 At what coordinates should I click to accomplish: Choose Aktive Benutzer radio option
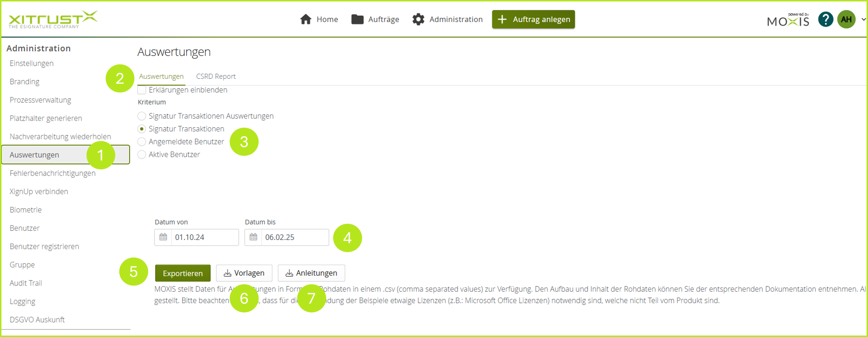click(142, 154)
